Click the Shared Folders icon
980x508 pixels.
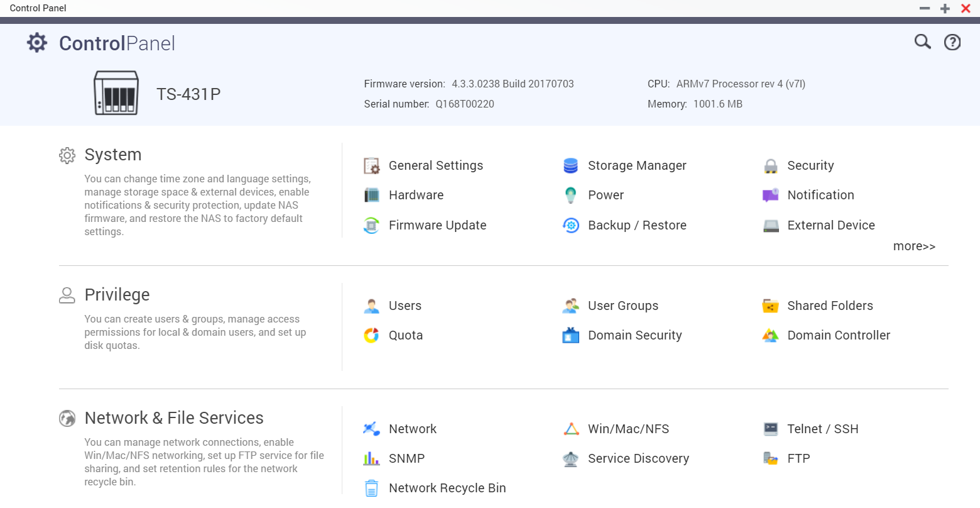pyautogui.click(x=770, y=306)
